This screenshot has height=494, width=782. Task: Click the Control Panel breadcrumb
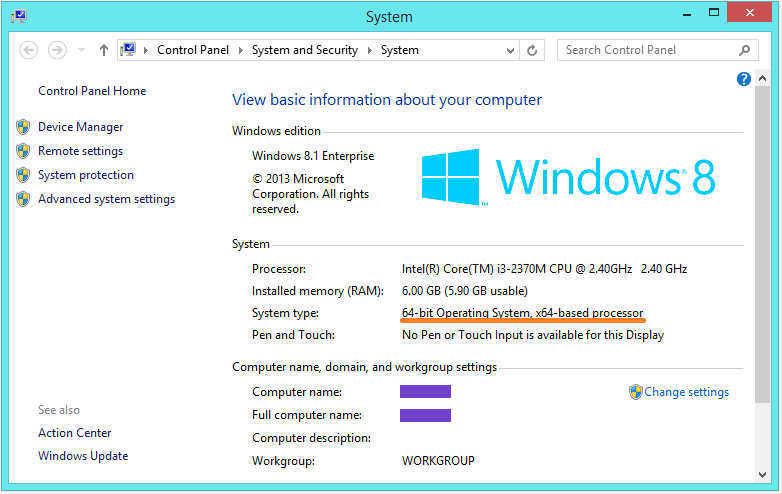coord(193,50)
